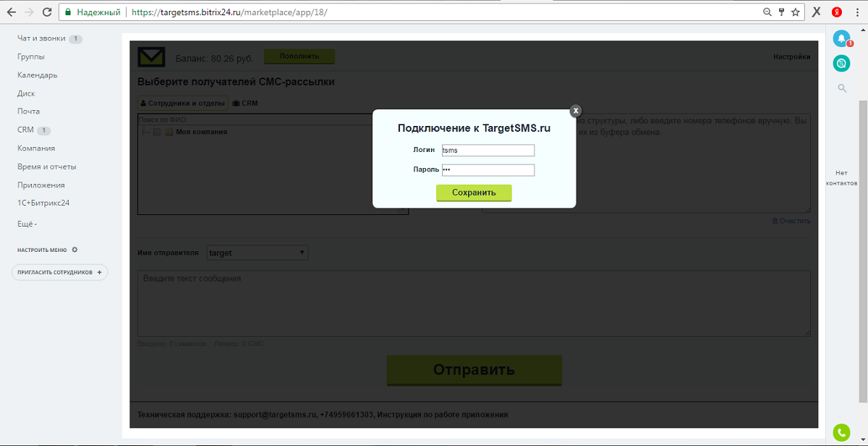Click the X extension icon
Screen dimensions: 868x446
817,12
